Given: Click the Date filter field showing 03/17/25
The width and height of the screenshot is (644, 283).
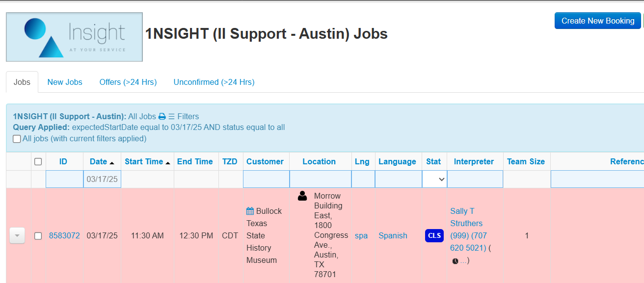Looking at the screenshot, I should click(x=102, y=180).
